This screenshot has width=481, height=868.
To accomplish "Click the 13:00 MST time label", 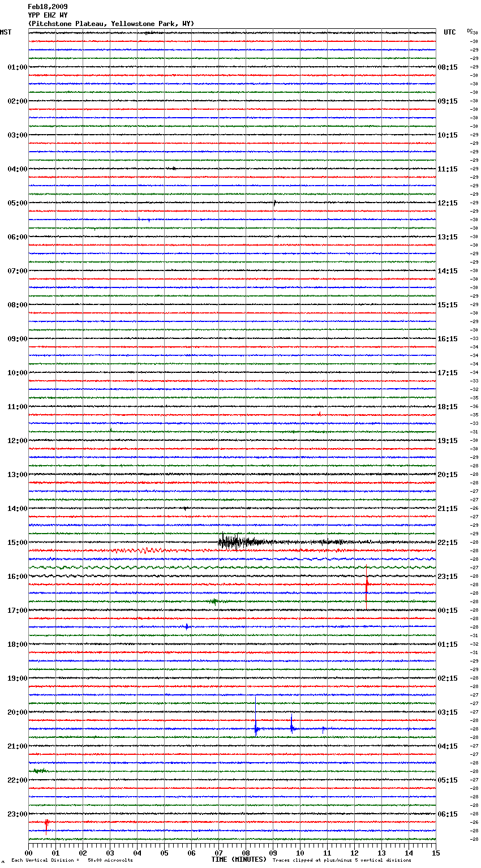I will pyautogui.click(x=17, y=475).
